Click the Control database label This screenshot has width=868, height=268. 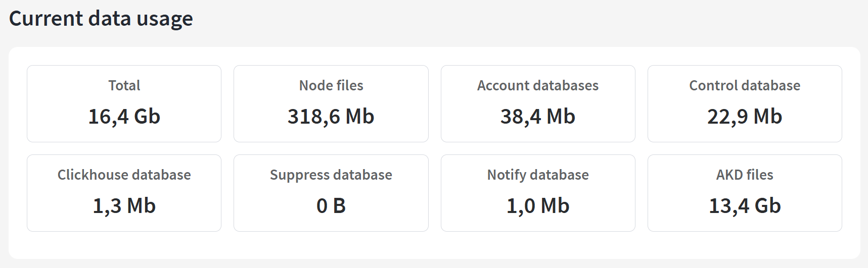coord(744,85)
